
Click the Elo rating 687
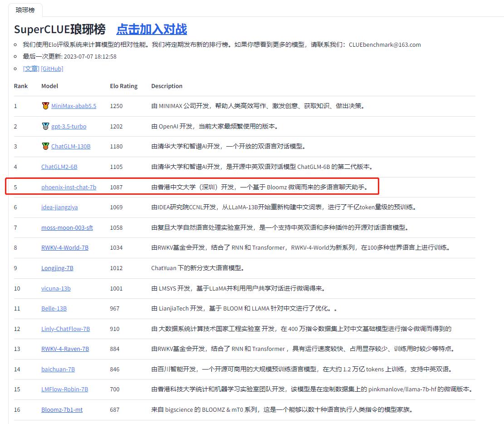[115, 409]
